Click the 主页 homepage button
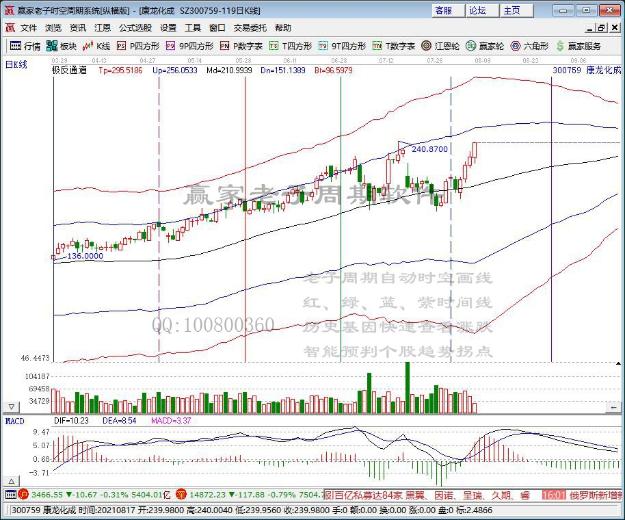625x520 pixels. pos(517,10)
